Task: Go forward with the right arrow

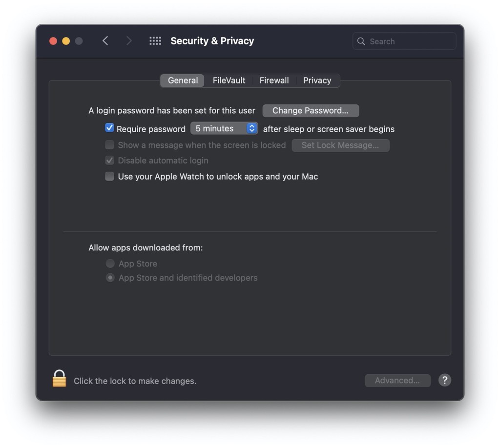Action: click(129, 41)
